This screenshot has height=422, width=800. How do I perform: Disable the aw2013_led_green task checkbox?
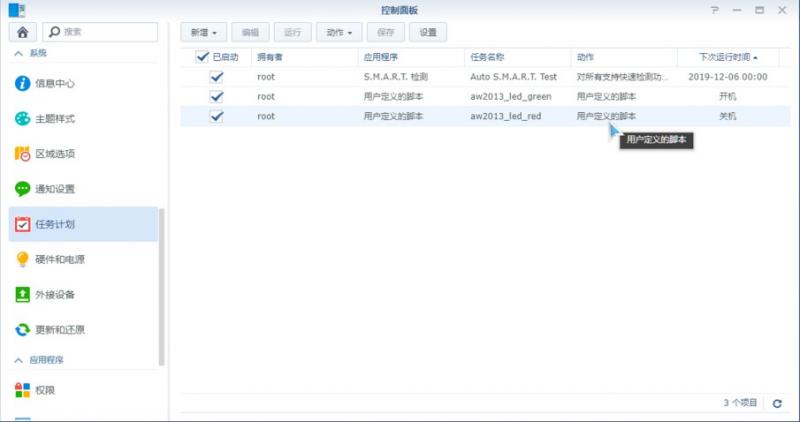pyautogui.click(x=217, y=97)
